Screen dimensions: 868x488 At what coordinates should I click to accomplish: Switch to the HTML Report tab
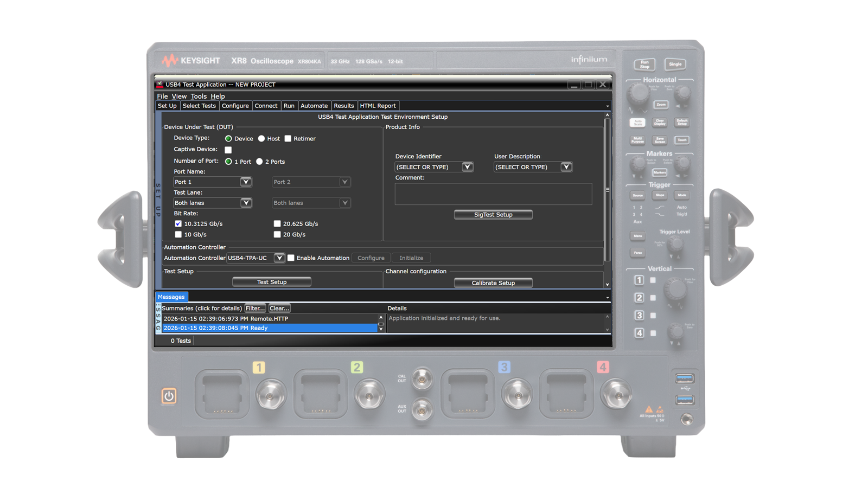click(378, 106)
